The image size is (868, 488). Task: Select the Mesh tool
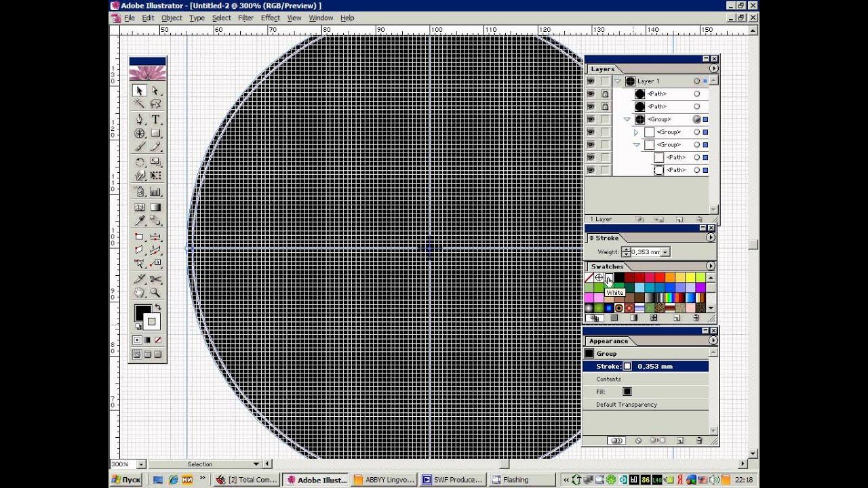pos(140,207)
